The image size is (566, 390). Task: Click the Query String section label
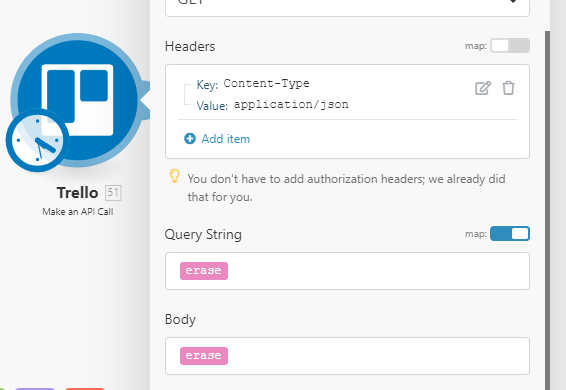[203, 234]
